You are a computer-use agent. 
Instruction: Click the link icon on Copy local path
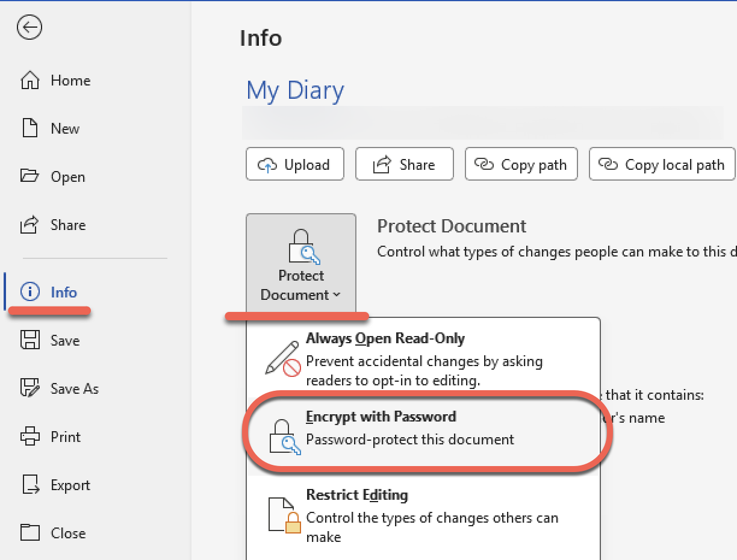pyautogui.click(x=608, y=164)
